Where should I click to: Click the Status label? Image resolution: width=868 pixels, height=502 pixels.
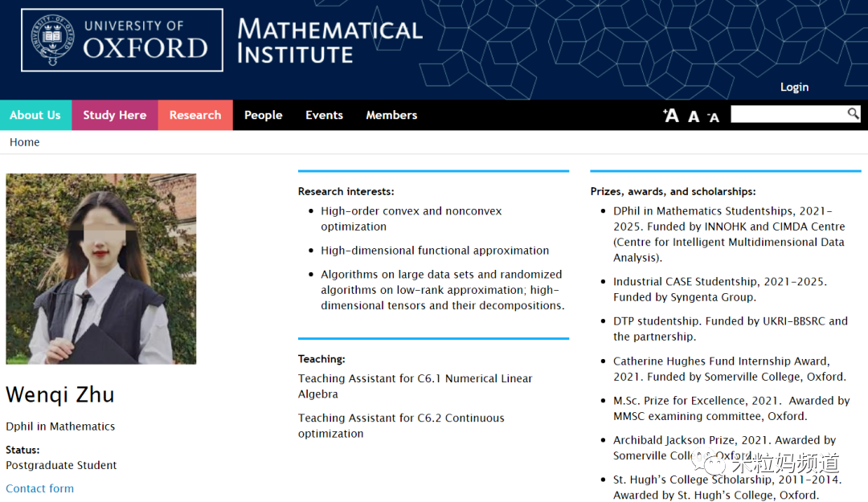click(23, 450)
